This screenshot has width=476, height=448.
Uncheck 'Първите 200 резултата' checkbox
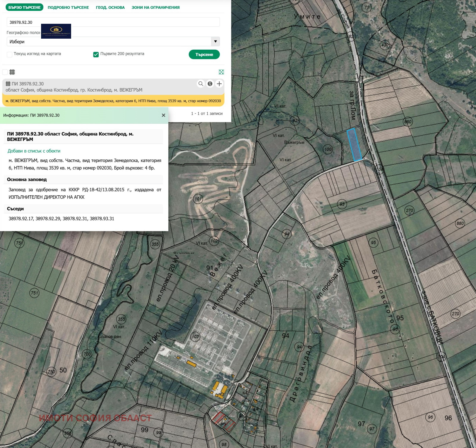click(96, 54)
